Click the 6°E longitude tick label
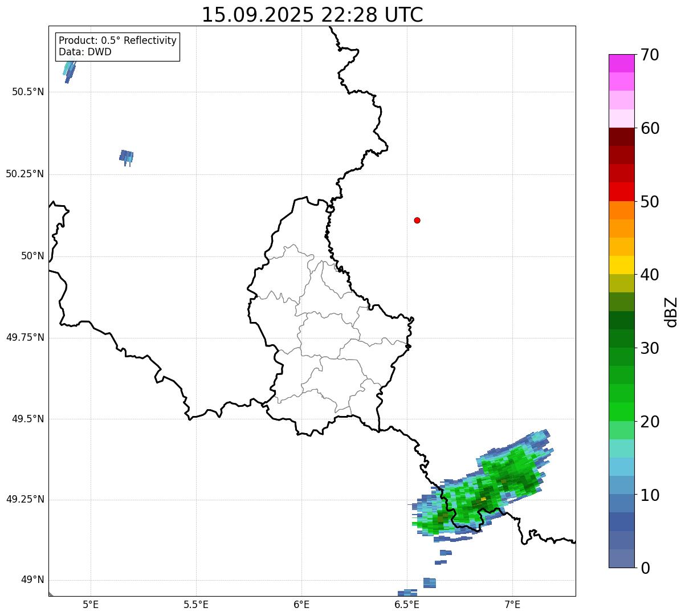685x616 pixels. point(301,605)
